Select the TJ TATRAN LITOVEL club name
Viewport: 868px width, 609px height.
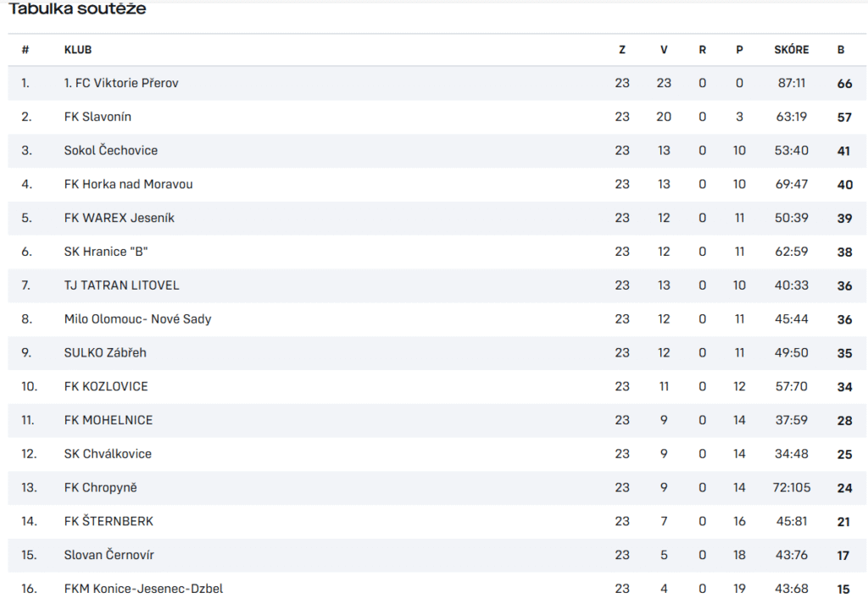point(122,285)
